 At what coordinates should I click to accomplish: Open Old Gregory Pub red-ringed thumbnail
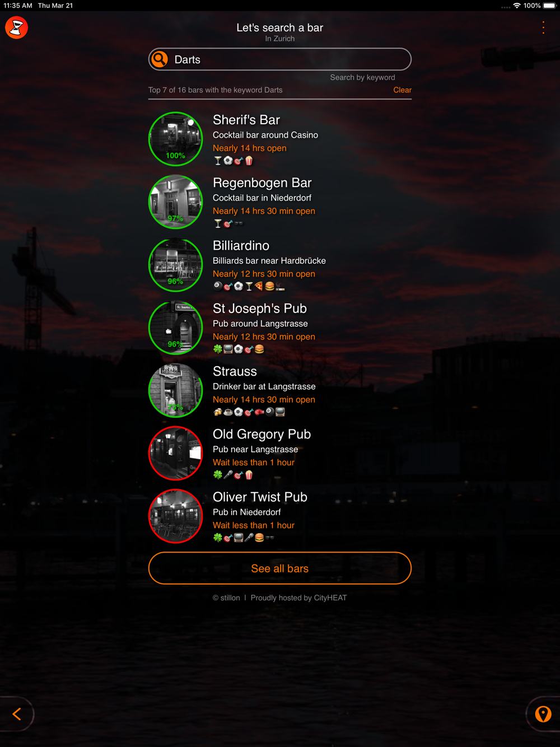(x=176, y=454)
